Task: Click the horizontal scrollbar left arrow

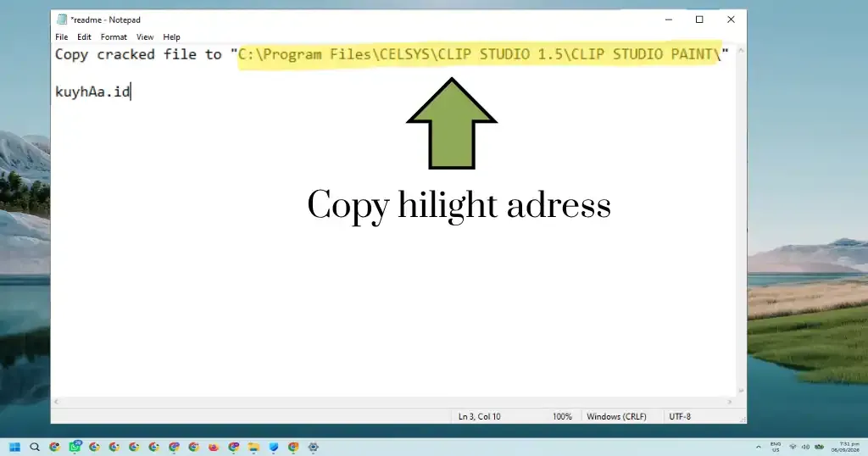Action: point(56,402)
